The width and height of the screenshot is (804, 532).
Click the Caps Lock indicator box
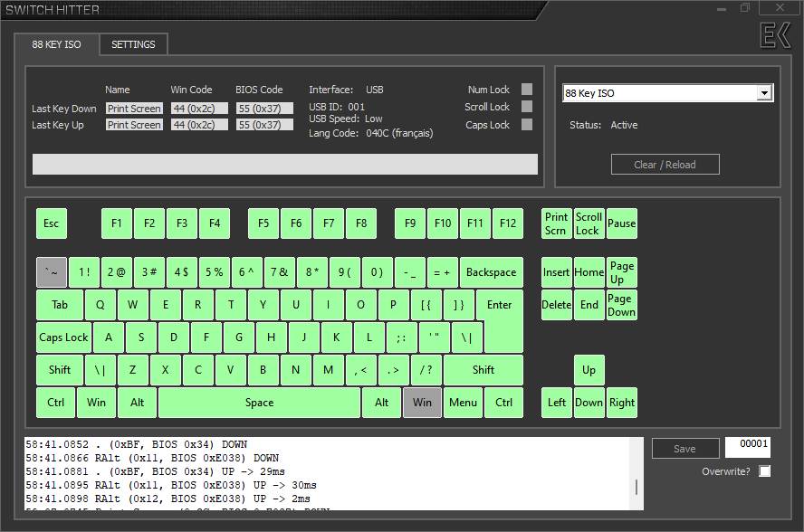pos(527,125)
